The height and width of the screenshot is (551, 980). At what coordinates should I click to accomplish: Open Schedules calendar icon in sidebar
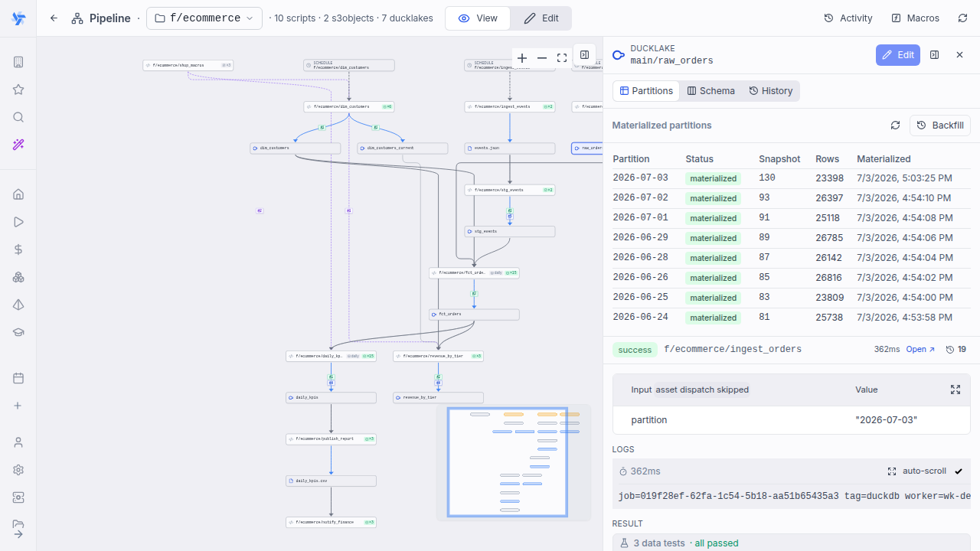[x=18, y=378]
